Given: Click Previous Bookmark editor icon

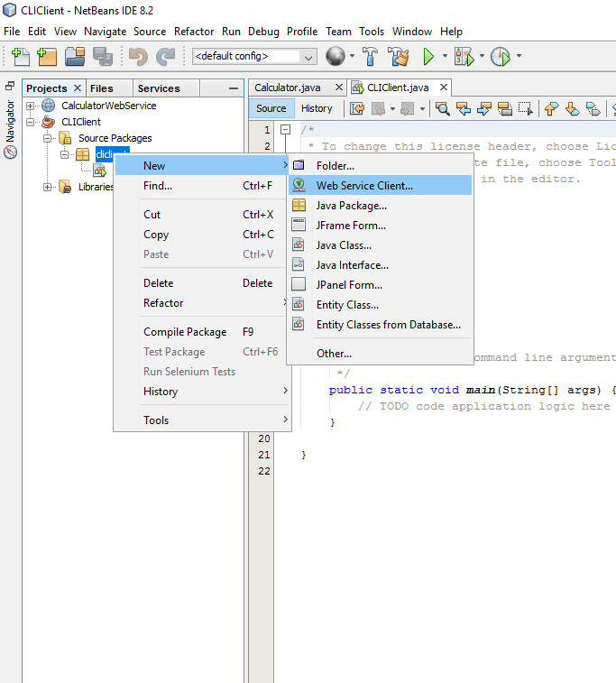Looking at the screenshot, I should pos(552,108).
